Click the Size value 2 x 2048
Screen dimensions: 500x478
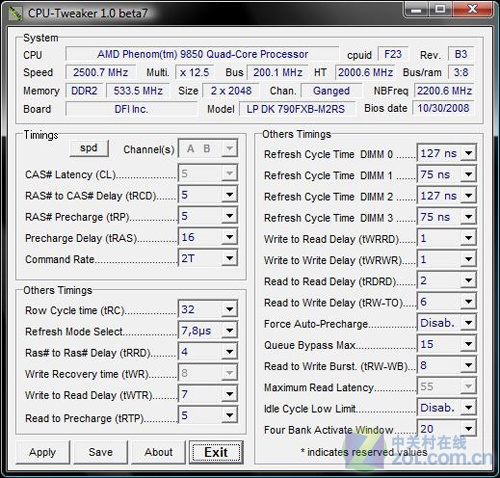pyautogui.click(x=231, y=91)
